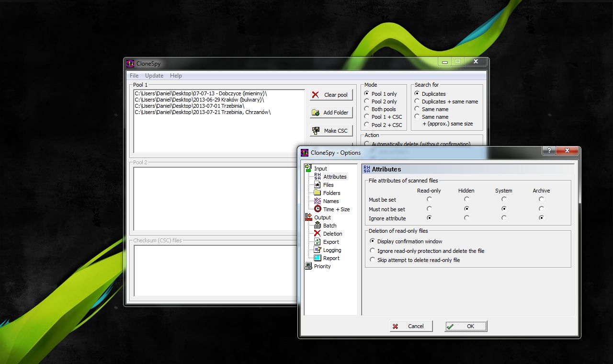Open the Help menu in CloneSpy
613x364 pixels.
point(176,76)
